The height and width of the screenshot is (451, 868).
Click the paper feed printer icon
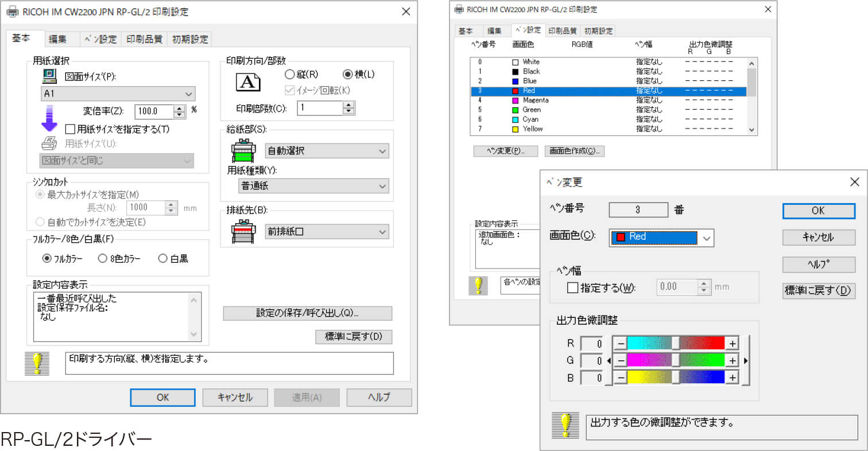click(x=243, y=150)
